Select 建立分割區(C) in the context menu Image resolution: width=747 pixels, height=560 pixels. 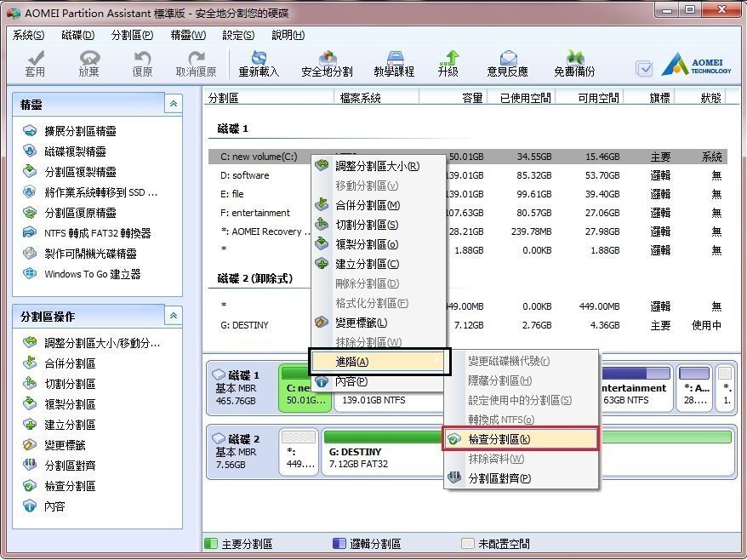(x=379, y=264)
